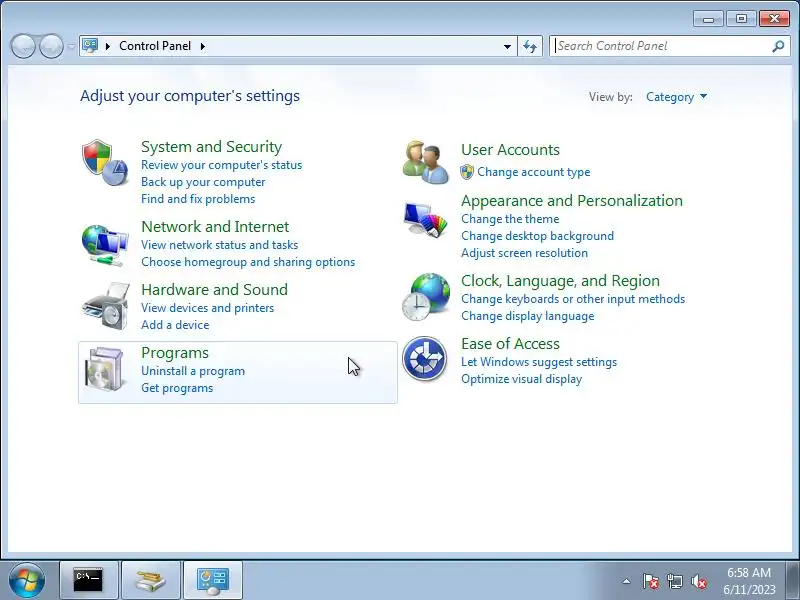Image resolution: width=800 pixels, height=600 pixels.
Task: Open Network and Internet heading
Action: pyautogui.click(x=215, y=226)
